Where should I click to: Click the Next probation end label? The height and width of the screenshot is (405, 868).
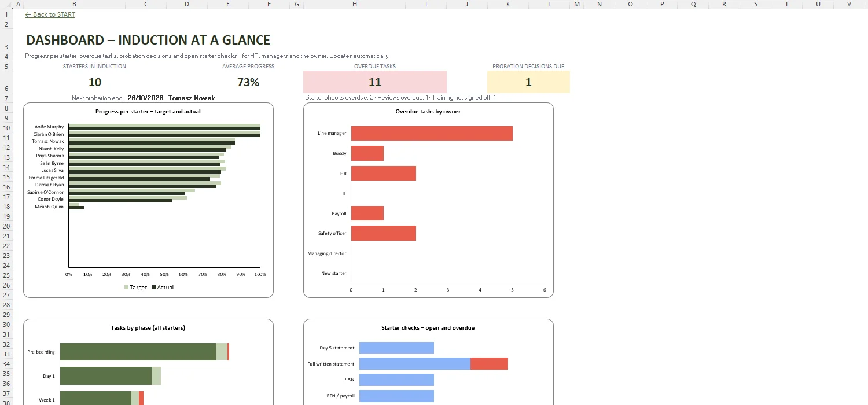click(x=98, y=98)
